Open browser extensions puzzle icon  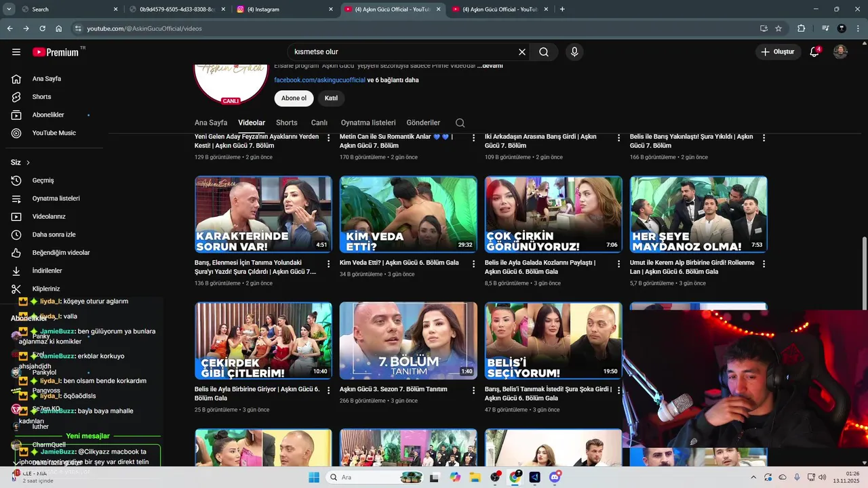click(801, 28)
